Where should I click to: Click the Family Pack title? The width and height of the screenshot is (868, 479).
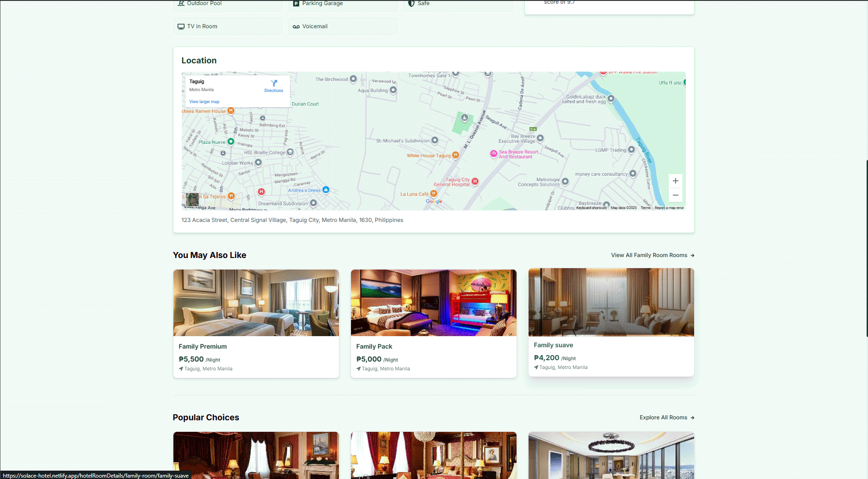click(374, 346)
